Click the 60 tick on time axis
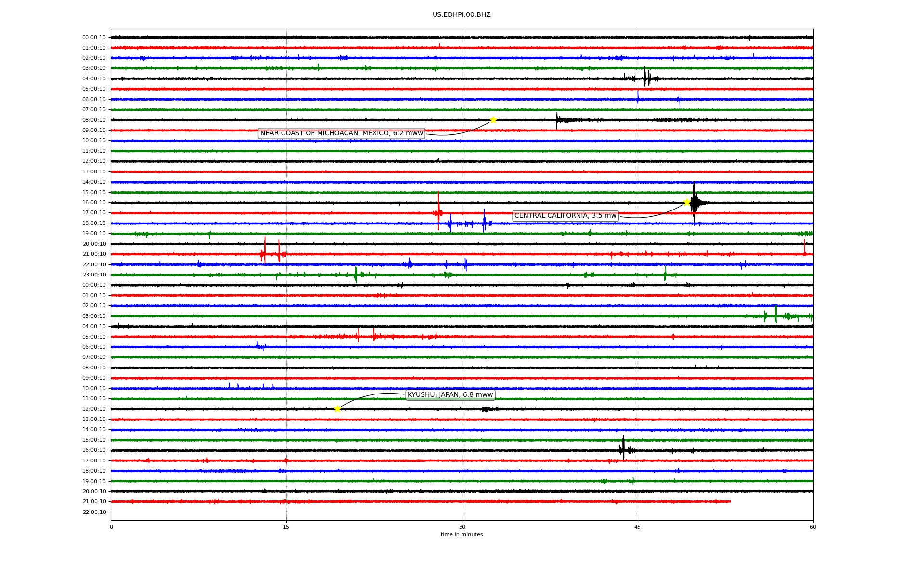This screenshot has height=578, width=924. (x=813, y=527)
